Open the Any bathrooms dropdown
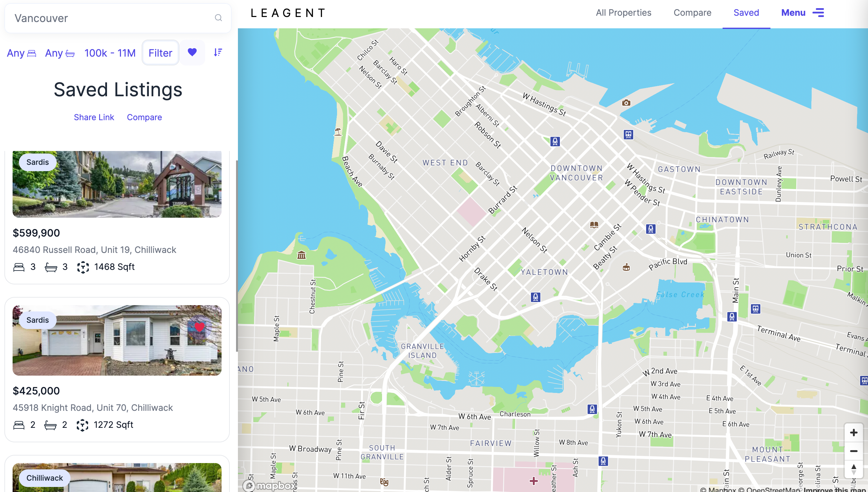868x492 pixels. (x=60, y=53)
